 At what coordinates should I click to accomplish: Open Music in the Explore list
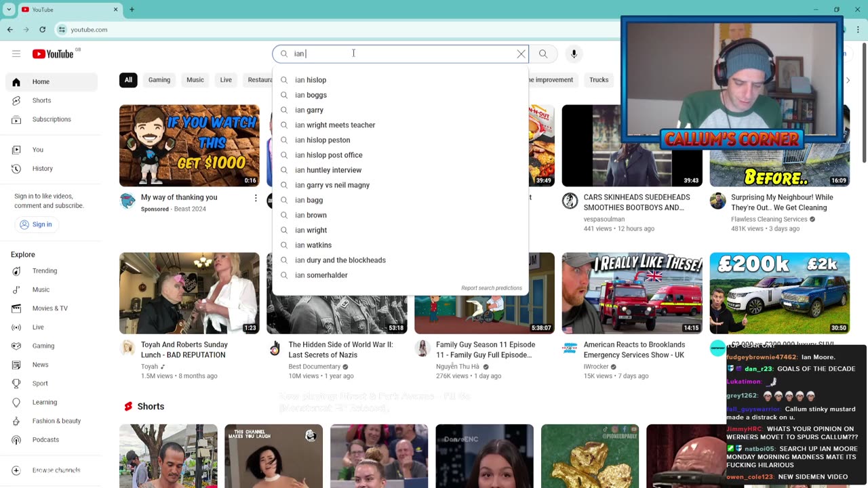click(x=52, y=289)
